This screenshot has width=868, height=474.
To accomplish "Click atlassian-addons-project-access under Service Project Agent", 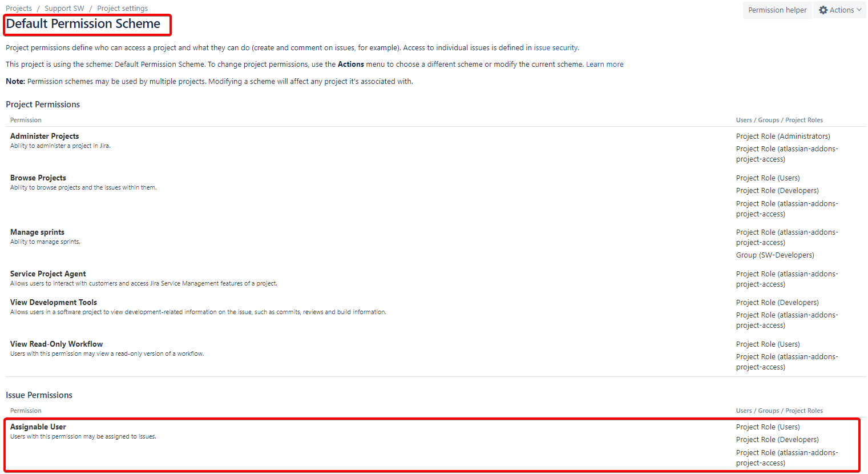I will pos(787,279).
